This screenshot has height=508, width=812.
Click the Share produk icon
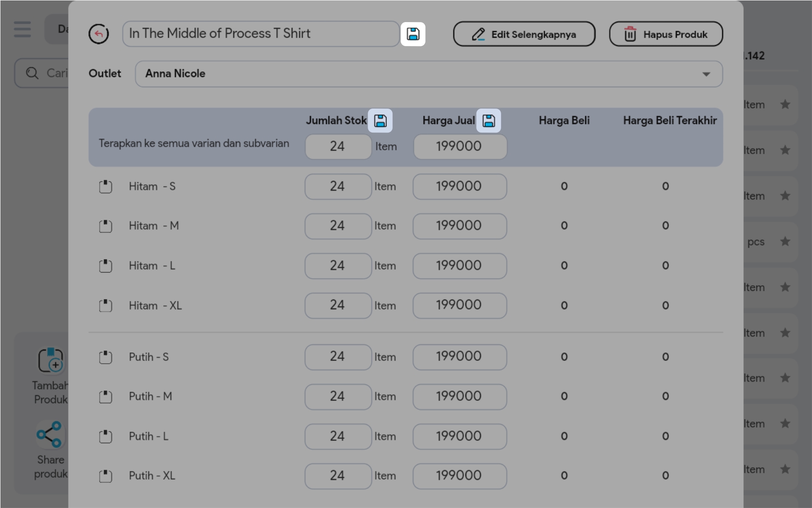(x=50, y=434)
